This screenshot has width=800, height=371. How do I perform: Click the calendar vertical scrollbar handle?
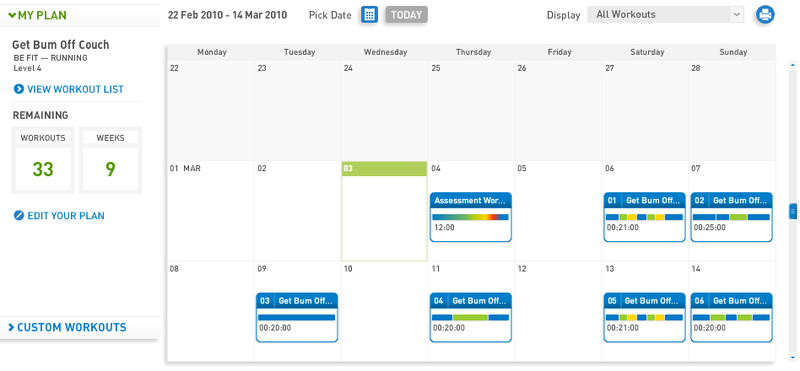(793, 211)
